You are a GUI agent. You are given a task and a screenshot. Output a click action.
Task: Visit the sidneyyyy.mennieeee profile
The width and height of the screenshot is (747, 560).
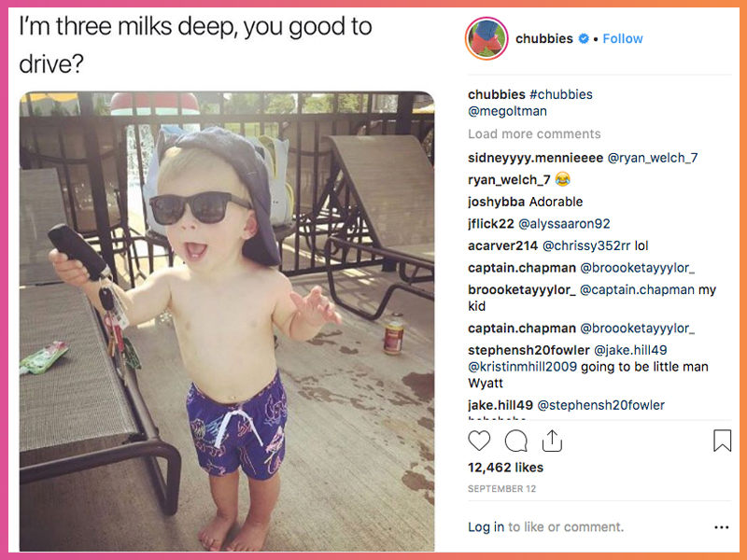535,158
